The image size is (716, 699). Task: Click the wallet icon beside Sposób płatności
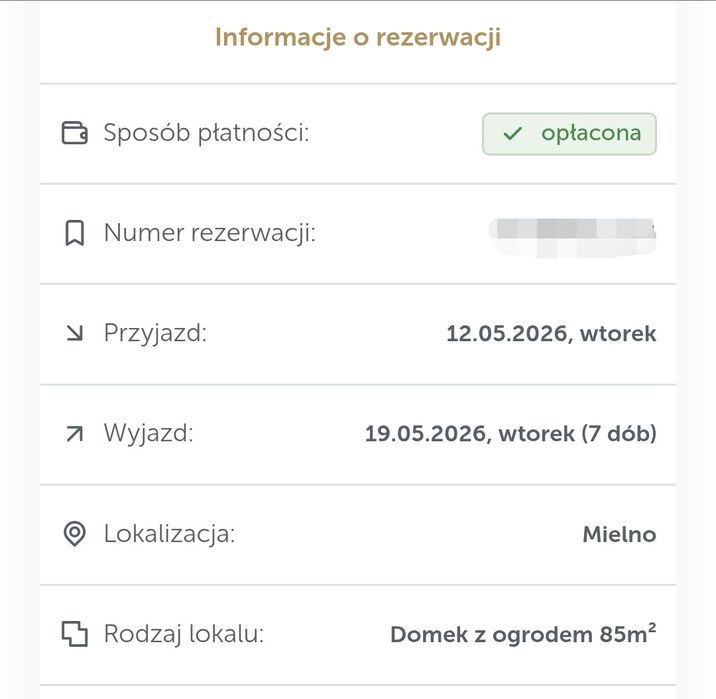coord(74,133)
